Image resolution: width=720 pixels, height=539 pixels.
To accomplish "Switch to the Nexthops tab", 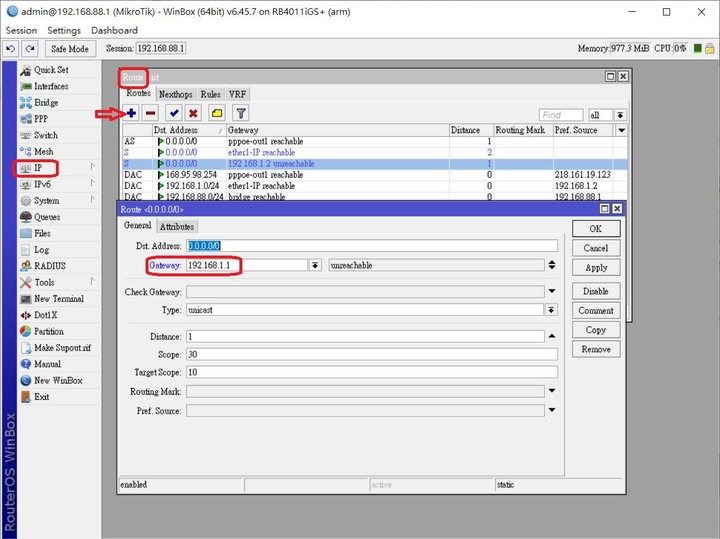I will coord(175,94).
